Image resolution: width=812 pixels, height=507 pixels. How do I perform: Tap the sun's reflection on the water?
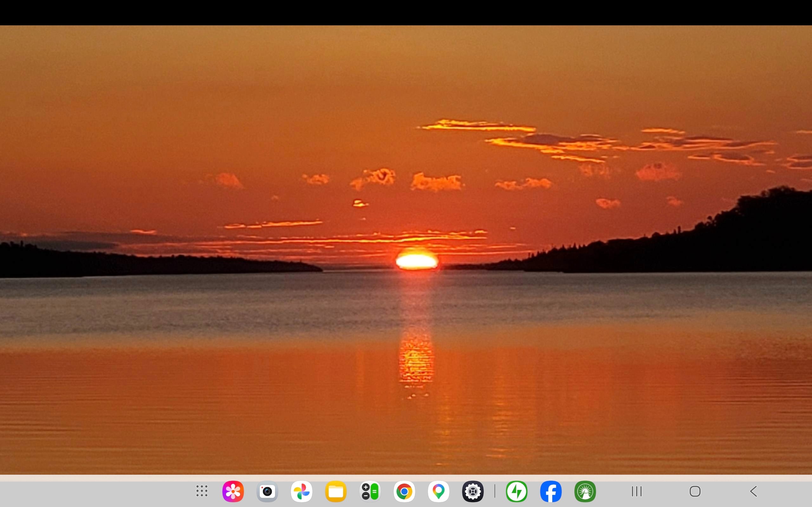click(x=416, y=361)
